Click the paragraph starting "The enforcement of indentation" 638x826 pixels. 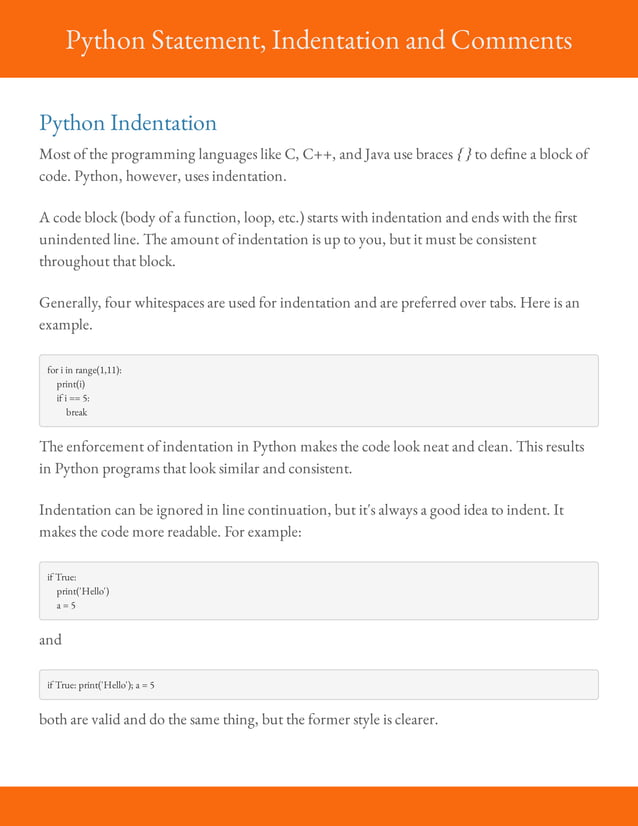tap(312, 457)
